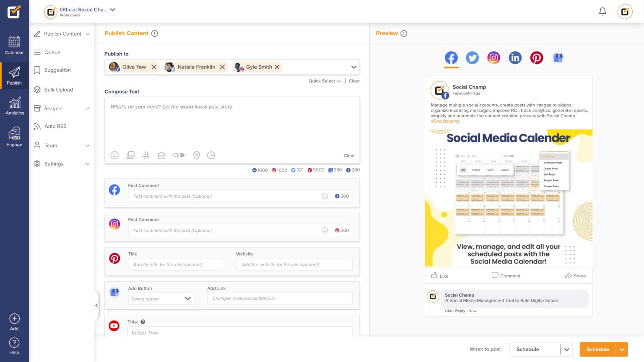The height and width of the screenshot is (362, 644).
Task: Clear the compose text box
Action: pyautogui.click(x=349, y=155)
